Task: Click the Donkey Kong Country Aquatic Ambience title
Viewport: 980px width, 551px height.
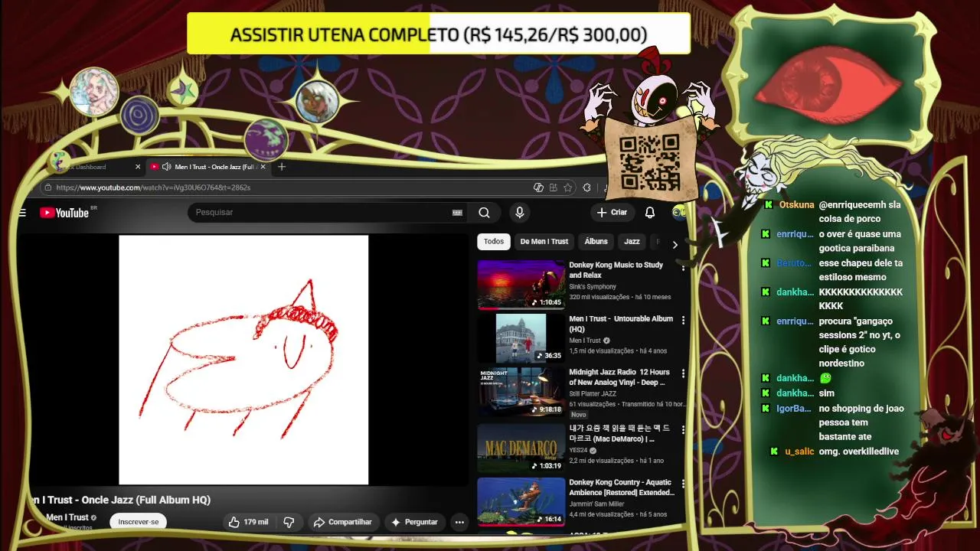Action: pos(622,487)
